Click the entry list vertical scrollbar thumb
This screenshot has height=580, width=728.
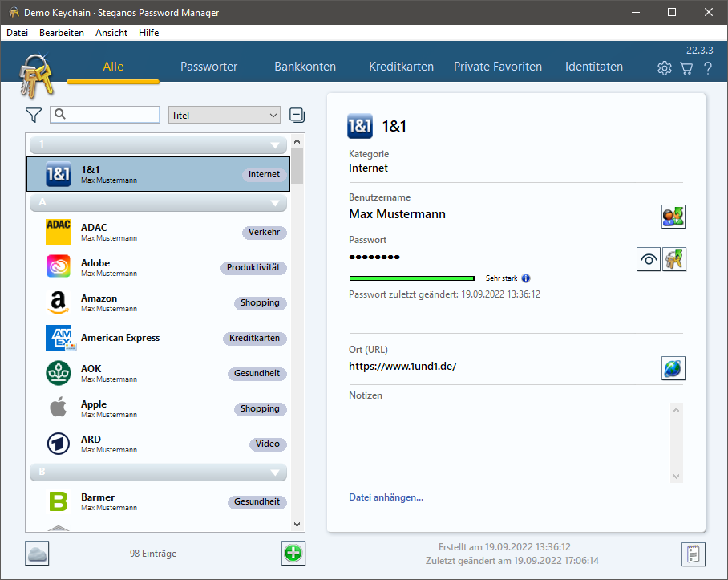[x=297, y=166]
